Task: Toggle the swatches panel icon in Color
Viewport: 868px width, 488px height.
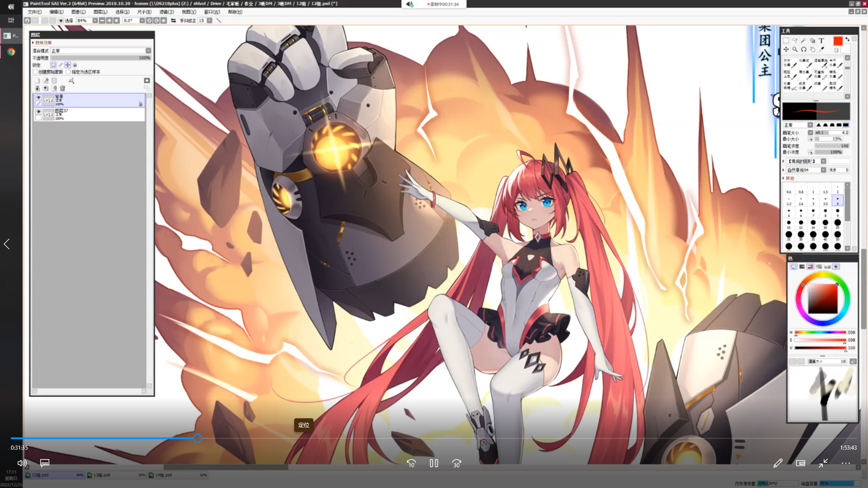Action: pos(827,267)
